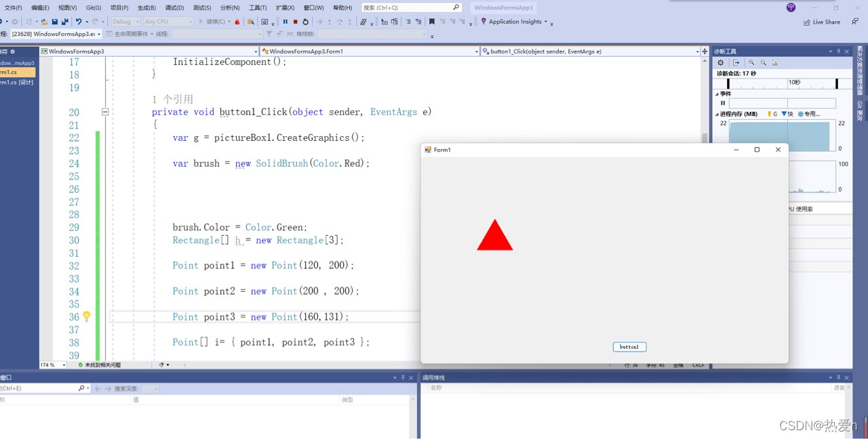Click the 1 个引用 CodeLens link
Image resolution: width=868 pixels, height=439 pixels.
(x=172, y=100)
